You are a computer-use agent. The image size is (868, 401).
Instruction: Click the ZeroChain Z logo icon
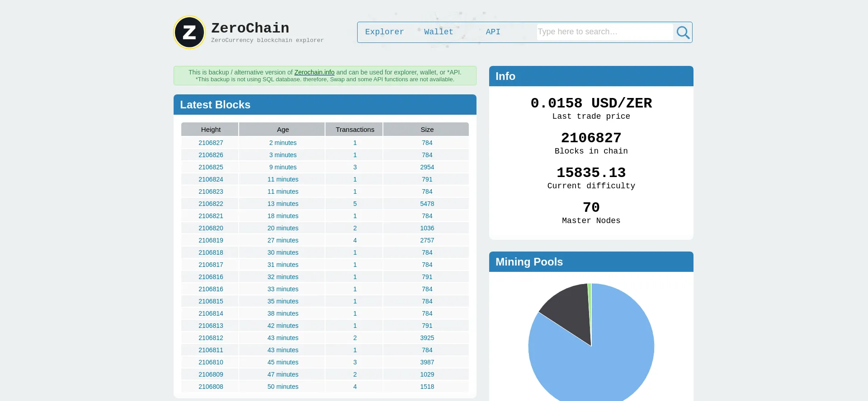pos(189,33)
